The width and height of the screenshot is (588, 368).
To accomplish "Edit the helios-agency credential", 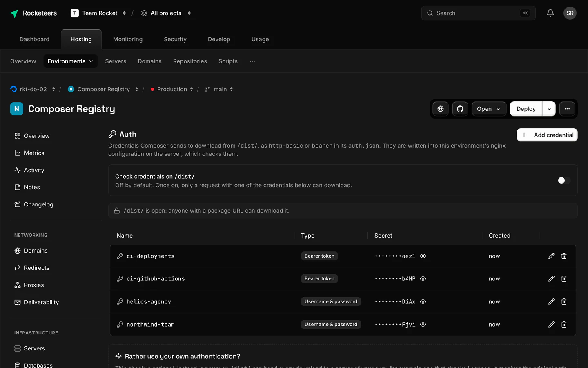I will point(551,302).
